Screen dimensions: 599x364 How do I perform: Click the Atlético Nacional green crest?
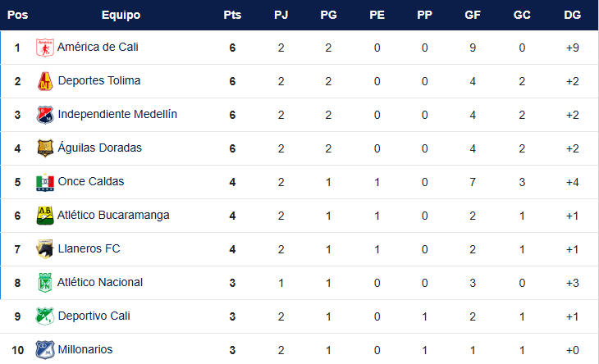pos(45,283)
